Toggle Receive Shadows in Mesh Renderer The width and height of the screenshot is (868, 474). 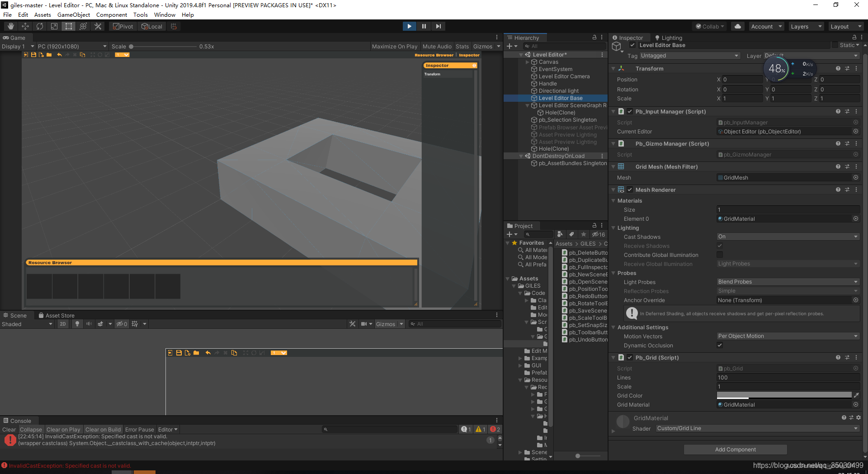point(720,246)
